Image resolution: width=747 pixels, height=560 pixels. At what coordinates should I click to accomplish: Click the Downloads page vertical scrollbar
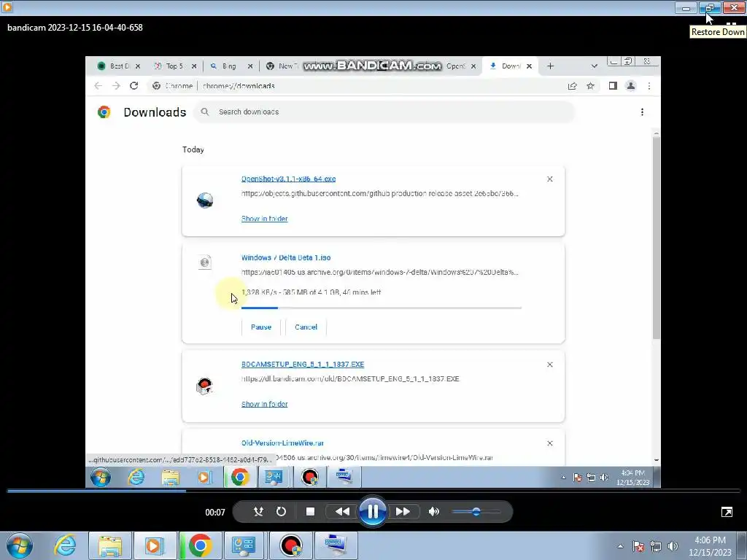pos(657,237)
